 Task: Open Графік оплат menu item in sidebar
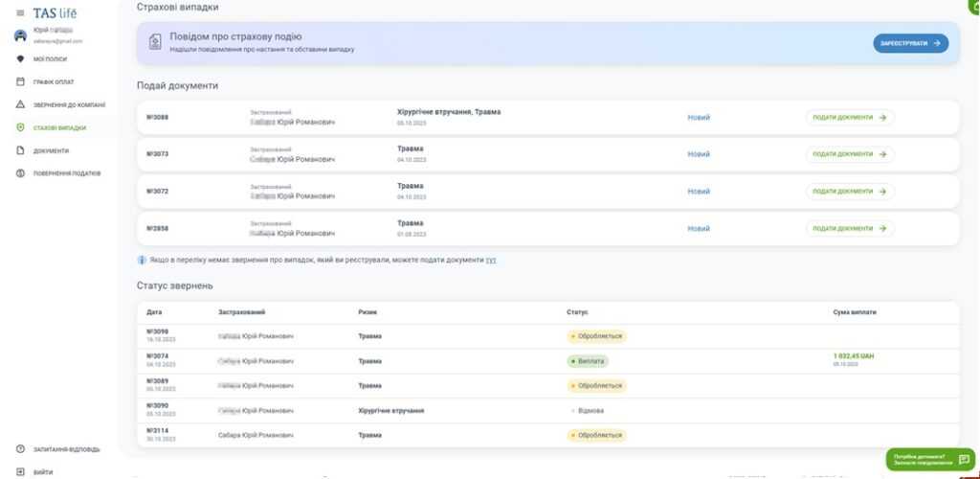tap(54, 81)
